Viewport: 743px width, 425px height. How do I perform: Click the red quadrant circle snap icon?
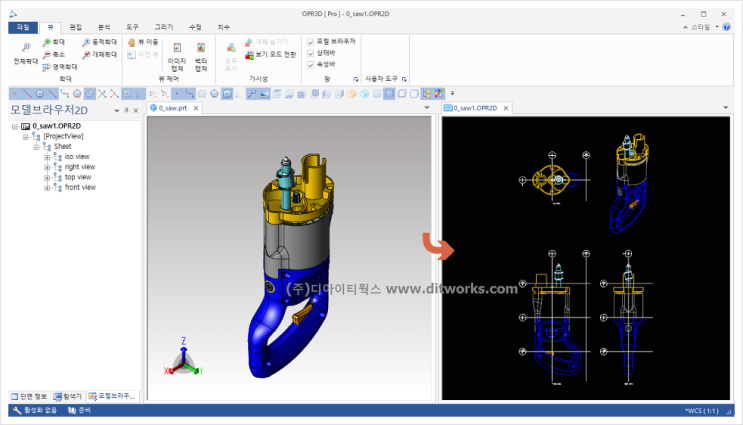click(77, 94)
